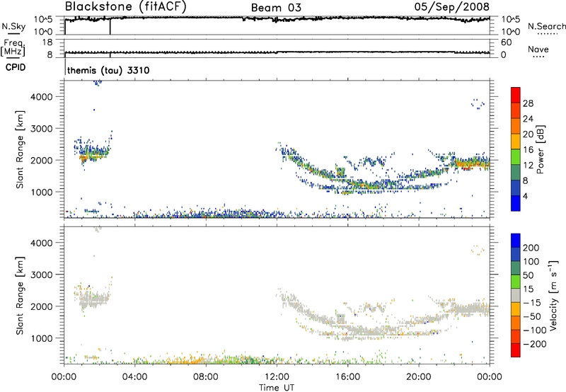The height and width of the screenshot is (392, 566).
Task: Select the "CPID" row label
Action: click(16, 67)
